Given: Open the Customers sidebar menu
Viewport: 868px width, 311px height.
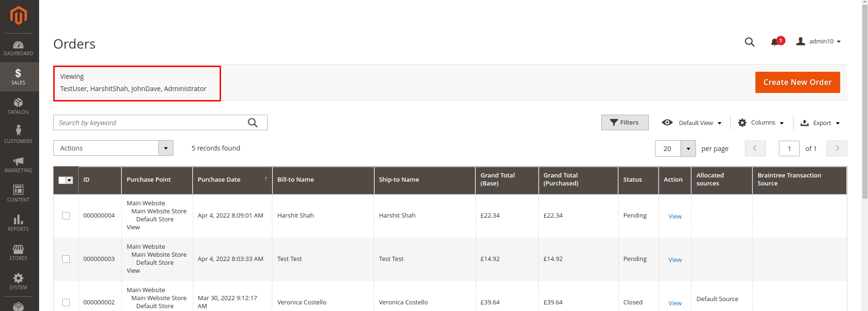Looking at the screenshot, I should click(18, 135).
